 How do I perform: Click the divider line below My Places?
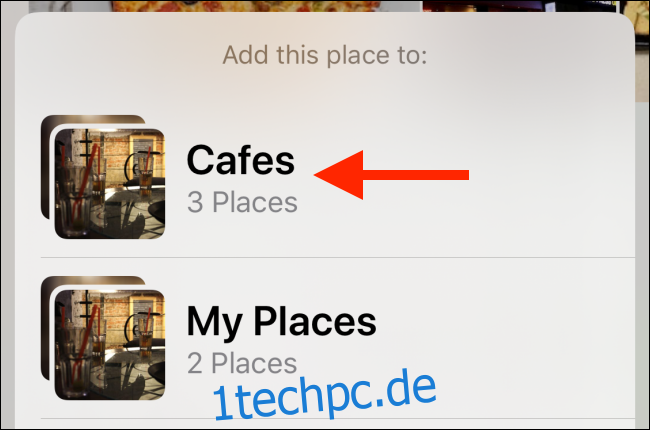click(x=337, y=418)
